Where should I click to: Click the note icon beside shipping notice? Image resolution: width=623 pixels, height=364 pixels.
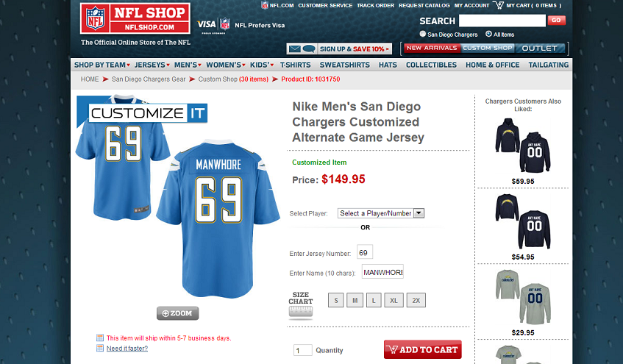(x=100, y=338)
